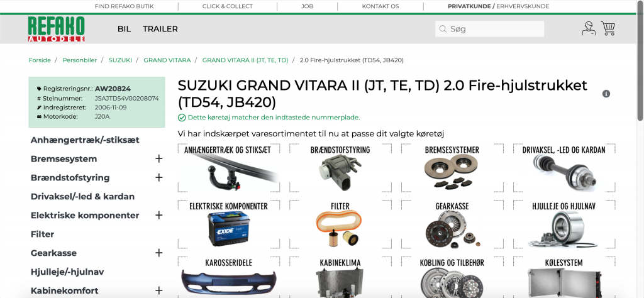Screen dimensions: 644x298
Task: Open Filter category tile
Action: (x=340, y=224)
